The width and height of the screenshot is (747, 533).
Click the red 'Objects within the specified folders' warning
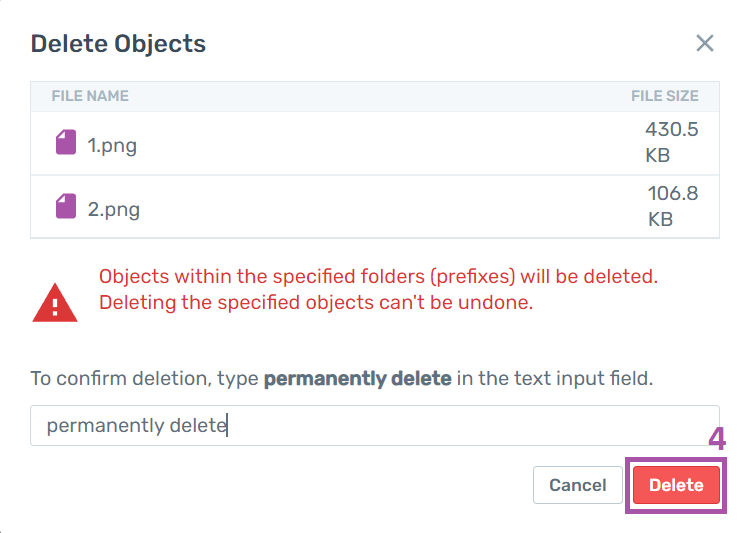378,276
